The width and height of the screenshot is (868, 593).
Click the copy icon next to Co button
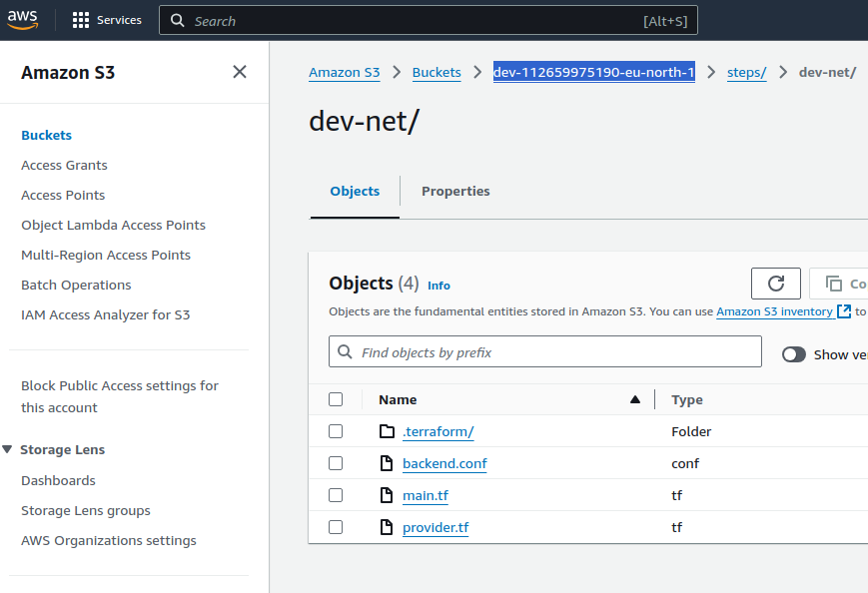834,284
